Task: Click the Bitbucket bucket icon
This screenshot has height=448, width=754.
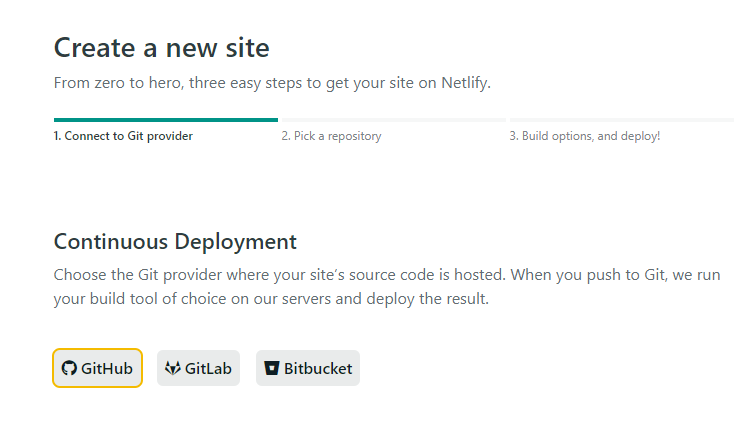Action: [271, 368]
